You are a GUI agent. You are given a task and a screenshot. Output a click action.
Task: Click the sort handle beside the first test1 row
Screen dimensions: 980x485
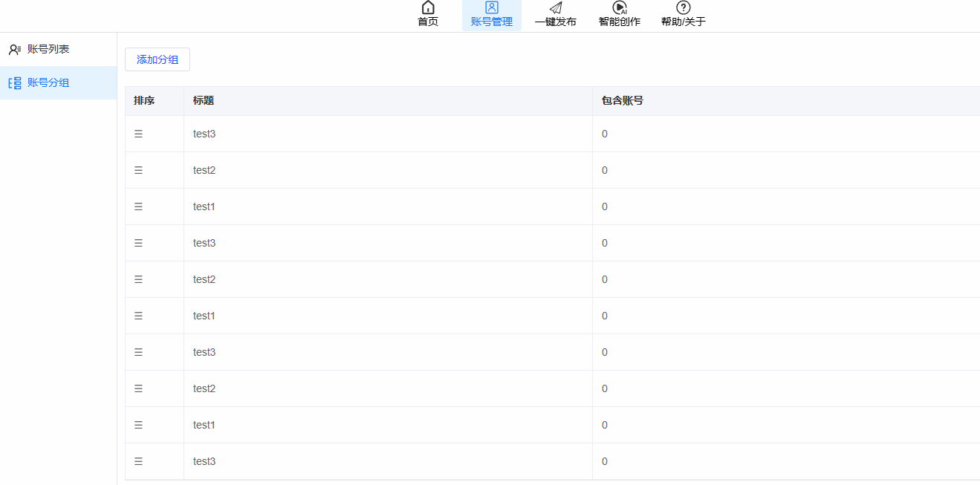pos(138,206)
